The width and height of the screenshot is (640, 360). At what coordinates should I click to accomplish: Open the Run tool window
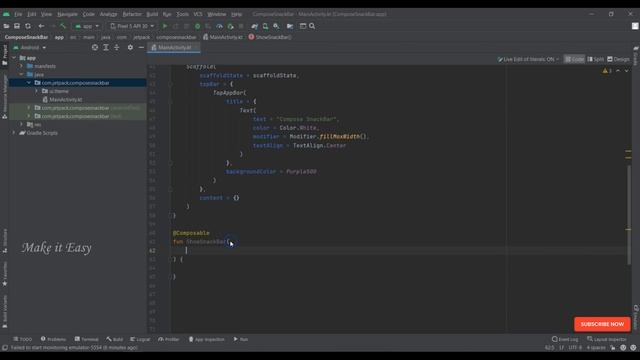241,339
